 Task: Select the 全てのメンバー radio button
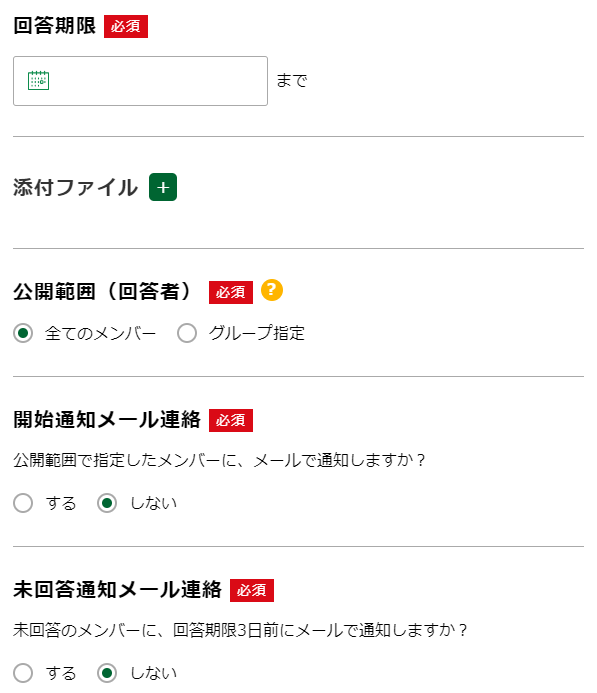[x=23, y=333]
